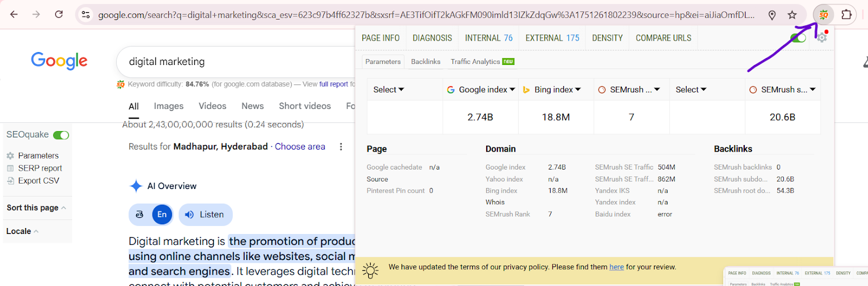Select the Traffic Analytics sub-tab
Screen dimensions: 868x286
[x=482, y=62]
